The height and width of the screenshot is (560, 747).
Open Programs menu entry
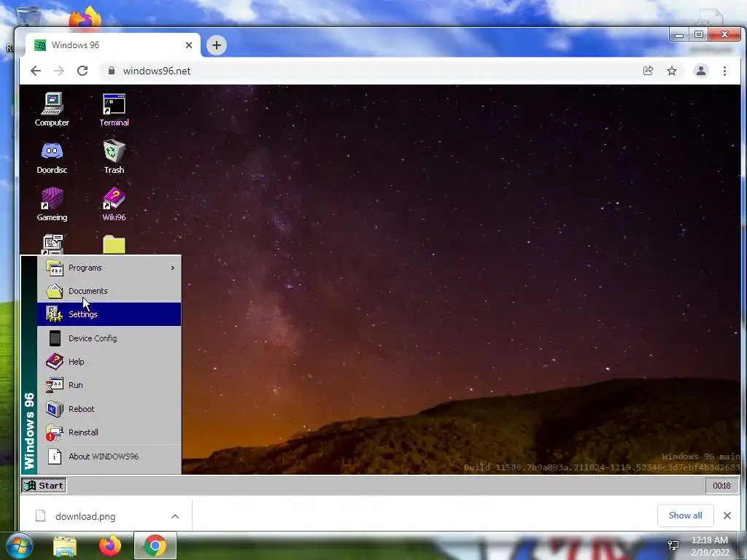click(109, 268)
